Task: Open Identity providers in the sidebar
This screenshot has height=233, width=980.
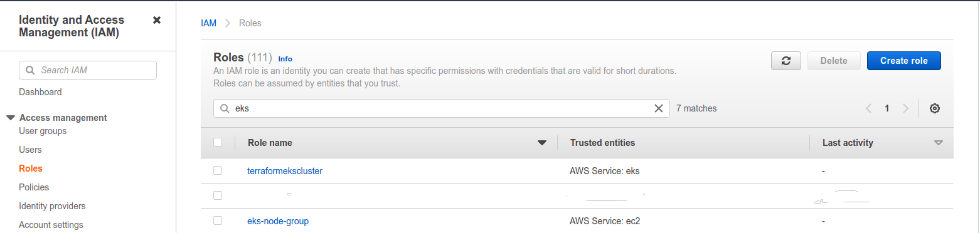Action: click(x=52, y=206)
